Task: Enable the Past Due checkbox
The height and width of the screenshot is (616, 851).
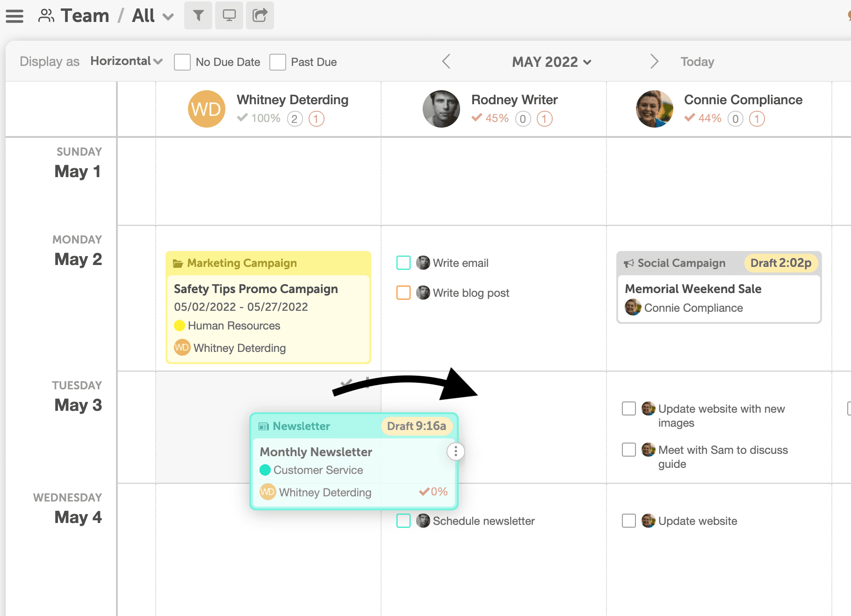Action: (278, 62)
